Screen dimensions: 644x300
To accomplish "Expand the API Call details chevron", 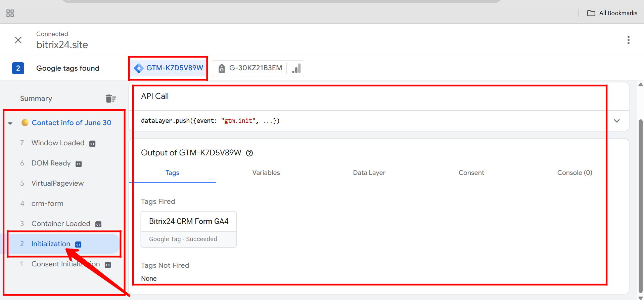I will click(x=617, y=121).
